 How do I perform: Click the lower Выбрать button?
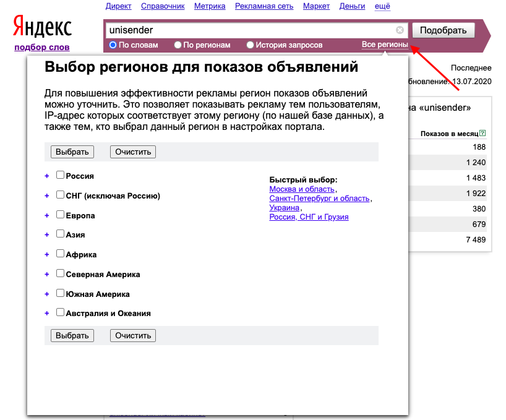[x=72, y=335]
